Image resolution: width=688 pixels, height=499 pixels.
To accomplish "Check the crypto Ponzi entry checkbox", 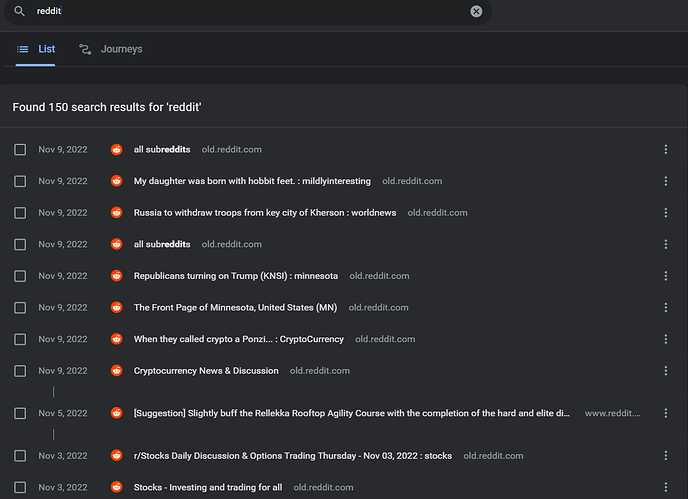I will point(20,339).
